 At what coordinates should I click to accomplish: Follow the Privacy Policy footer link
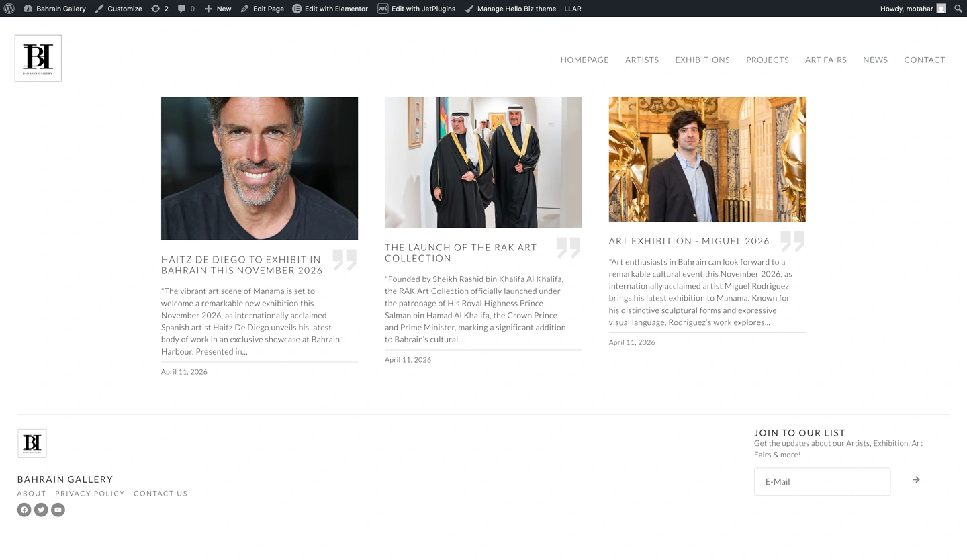point(90,494)
